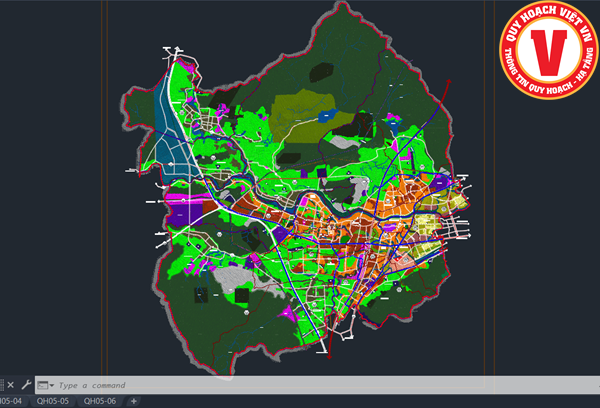The image size is (600, 408).
Task: Click the command prompt icon
Action: 42,385
